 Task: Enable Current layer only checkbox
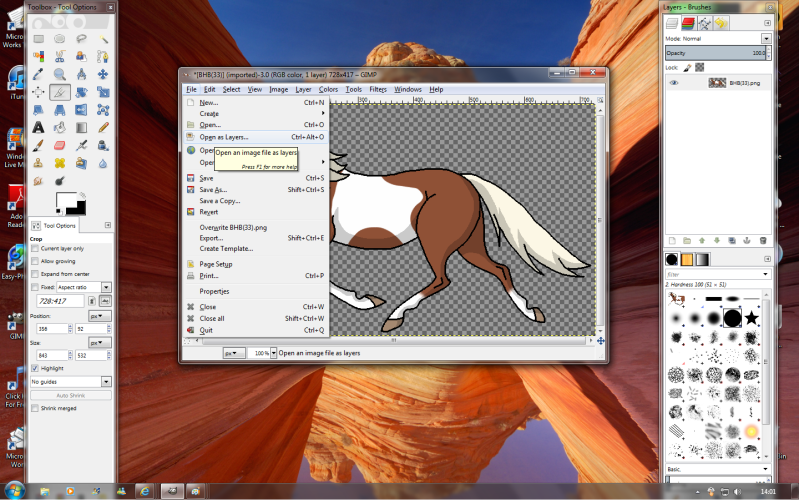coord(35,249)
